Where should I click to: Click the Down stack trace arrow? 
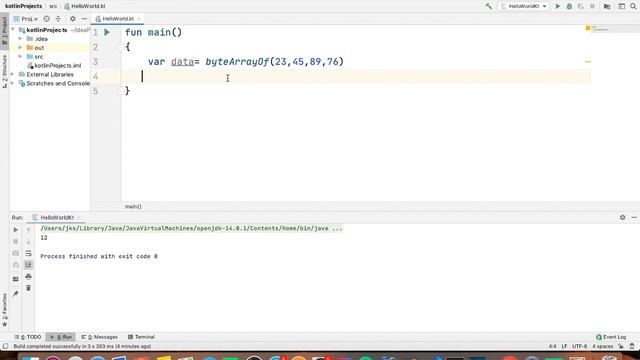pos(28,242)
